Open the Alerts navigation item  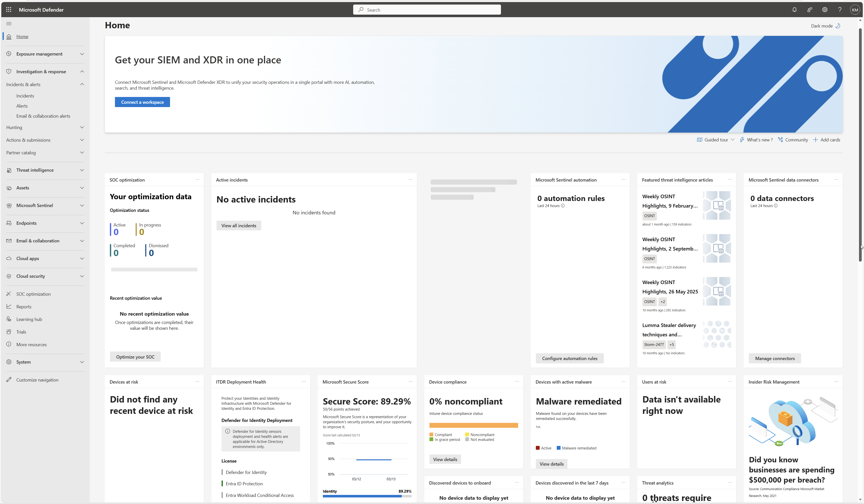point(22,106)
